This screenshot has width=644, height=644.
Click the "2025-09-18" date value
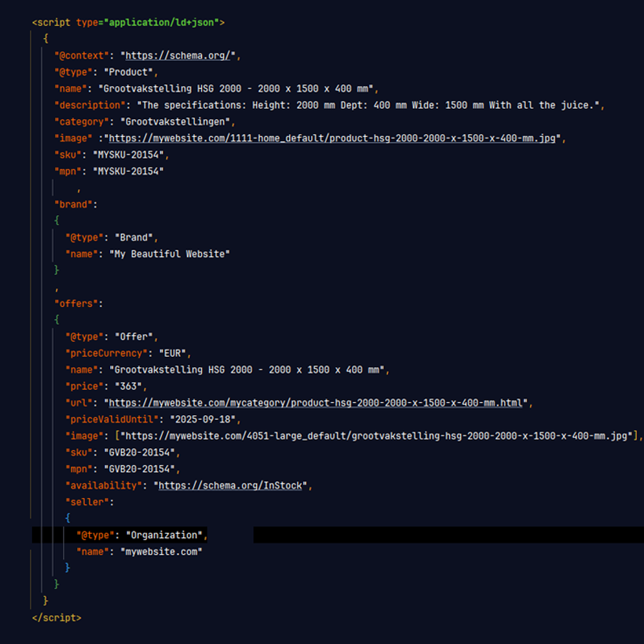pyautogui.click(x=202, y=419)
